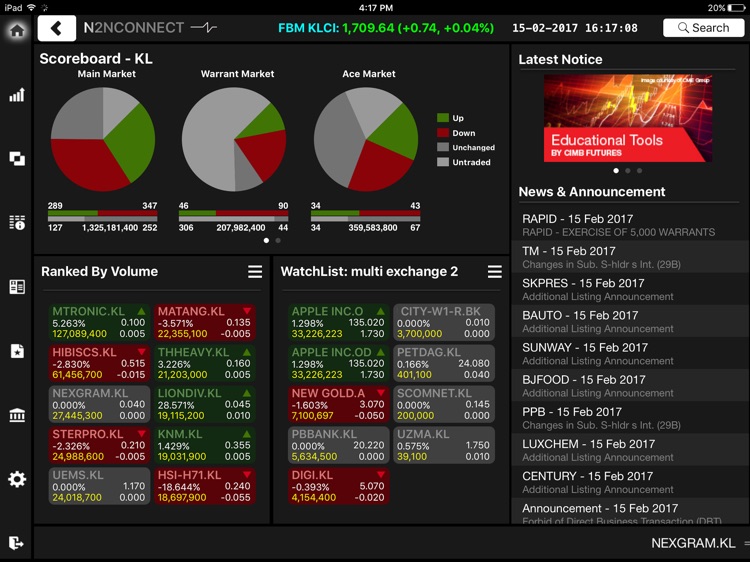The height and width of the screenshot is (562, 750).
Task: Open APPLE INC.OD watchlist tile
Action: coord(339,363)
